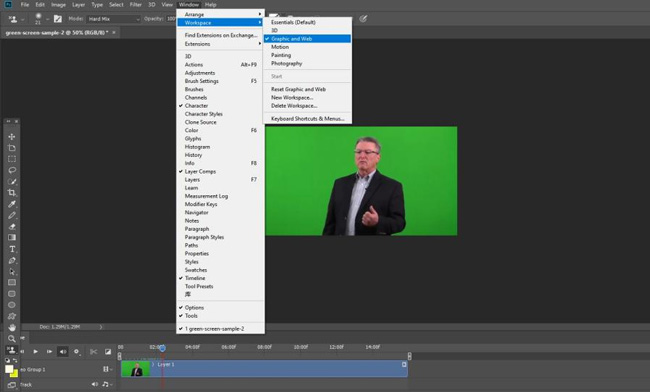Select the Gradient tool
650x392 pixels.
(x=12, y=237)
